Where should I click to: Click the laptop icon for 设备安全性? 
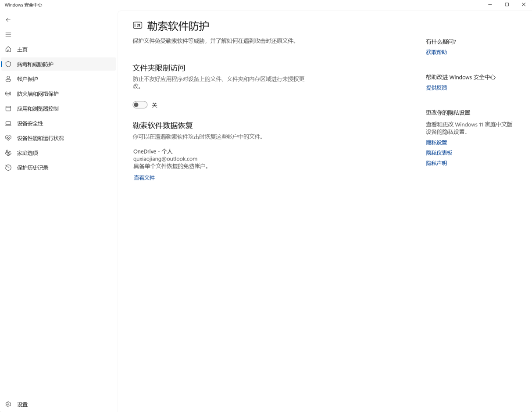tap(8, 123)
